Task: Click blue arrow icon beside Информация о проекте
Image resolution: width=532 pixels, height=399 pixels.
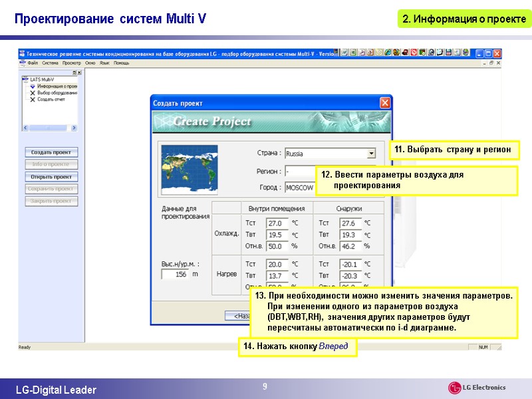Action: point(33,86)
